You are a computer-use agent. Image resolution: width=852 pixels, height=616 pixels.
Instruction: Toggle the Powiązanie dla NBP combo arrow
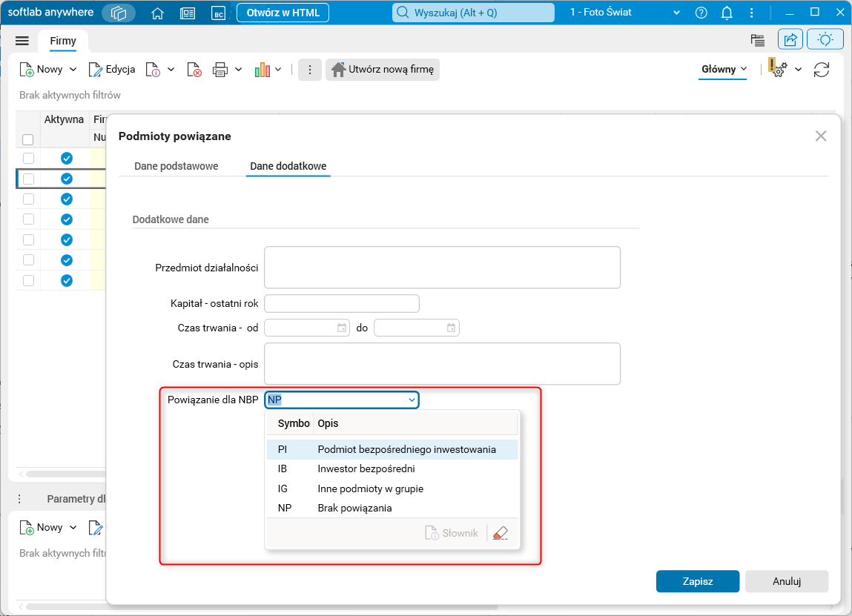(x=412, y=400)
